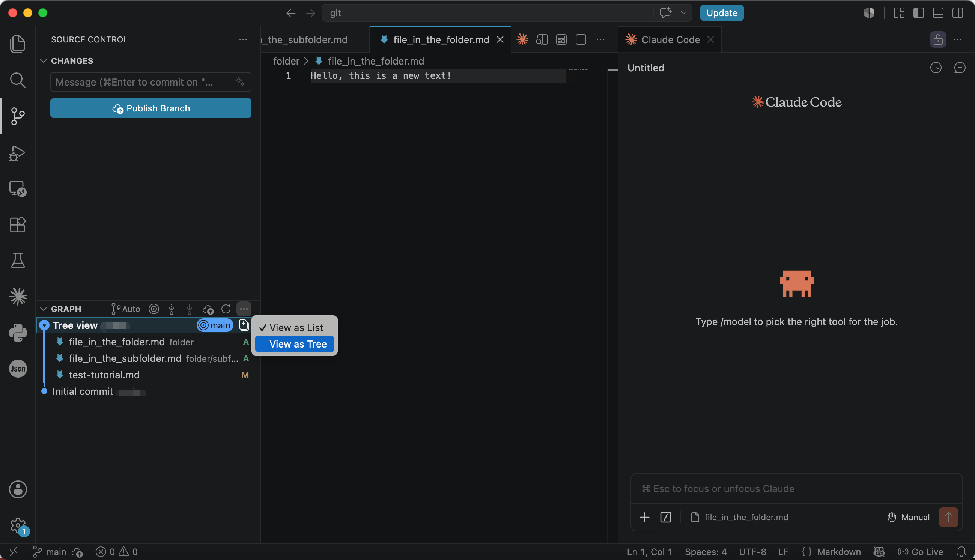The height and width of the screenshot is (560, 975).
Task: Click the git search command bar
Action: click(x=487, y=13)
